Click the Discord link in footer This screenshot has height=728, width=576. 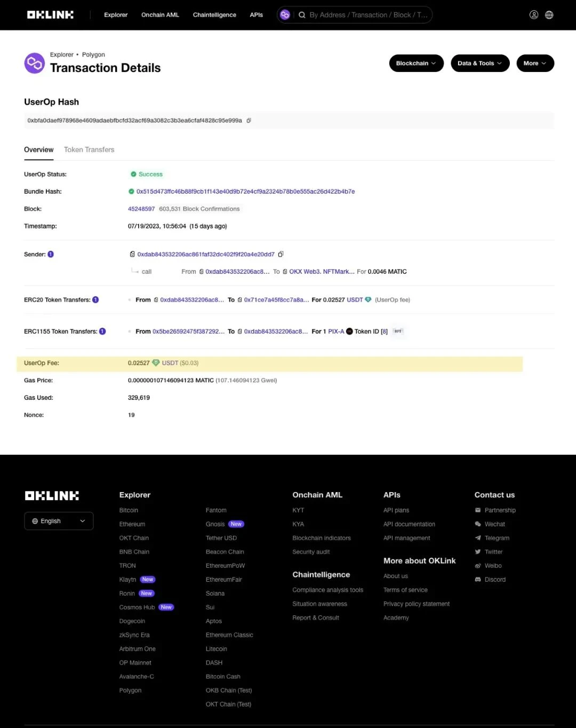pyautogui.click(x=494, y=580)
